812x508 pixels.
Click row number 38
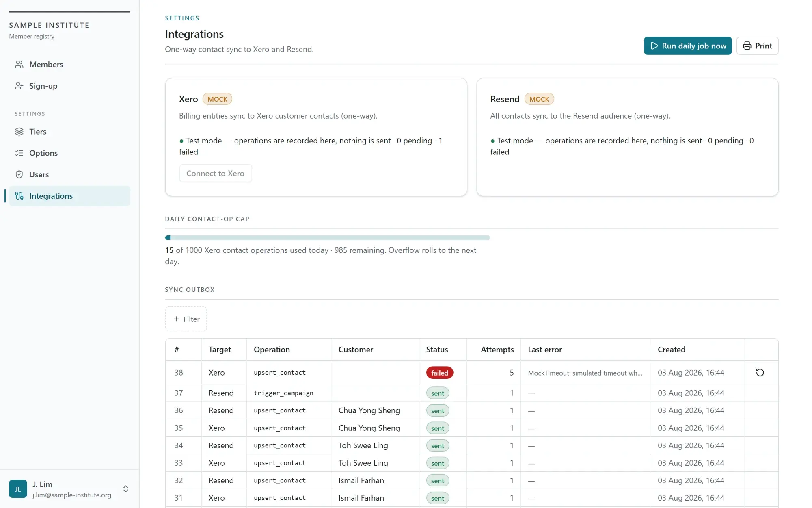pos(179,373)
